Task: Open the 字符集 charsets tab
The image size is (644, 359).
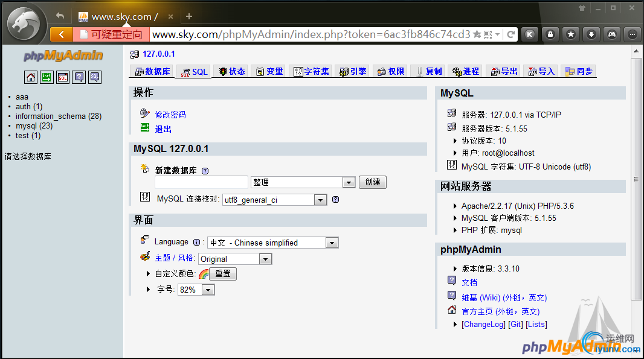Action: [x=311, y=71]
